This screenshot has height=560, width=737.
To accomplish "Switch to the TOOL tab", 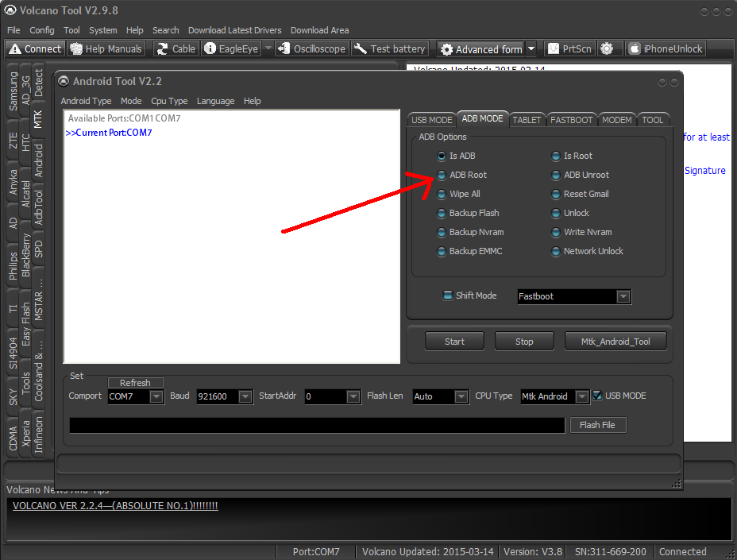I will [x=652, y=120].
